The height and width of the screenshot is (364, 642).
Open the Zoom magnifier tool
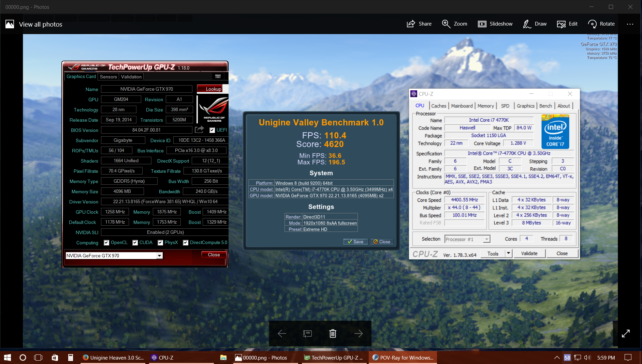tap(446, 24)
